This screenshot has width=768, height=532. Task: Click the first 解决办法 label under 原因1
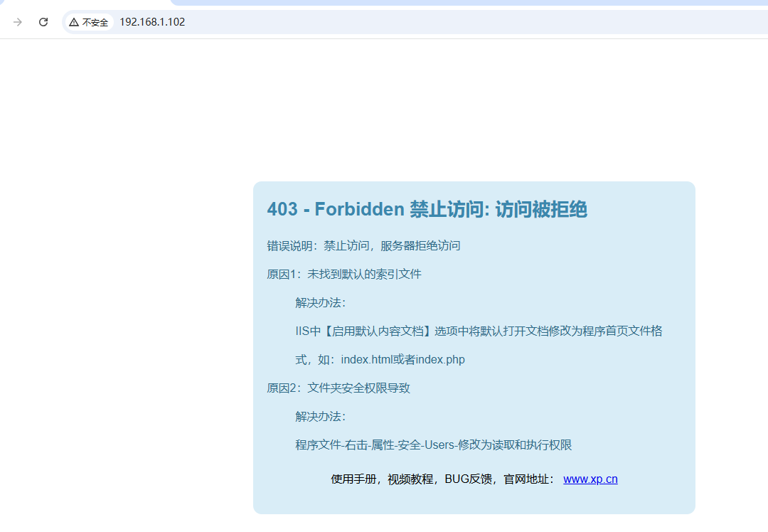(320, 303)
